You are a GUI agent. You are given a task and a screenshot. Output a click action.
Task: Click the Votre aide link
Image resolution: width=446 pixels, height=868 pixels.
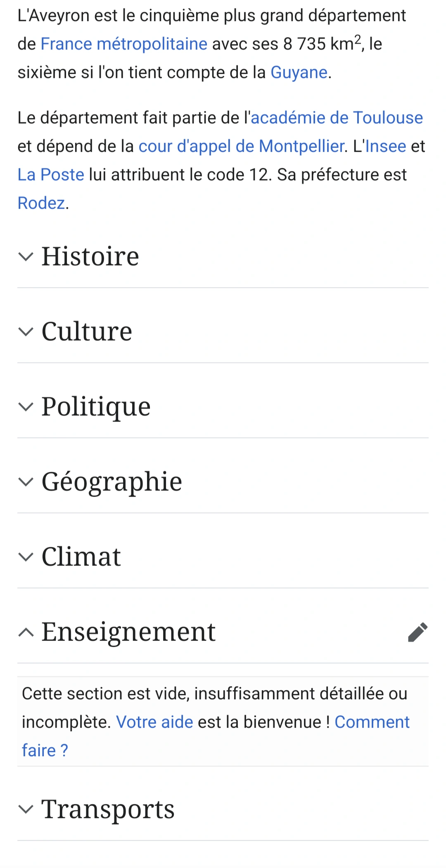[154, 722]
